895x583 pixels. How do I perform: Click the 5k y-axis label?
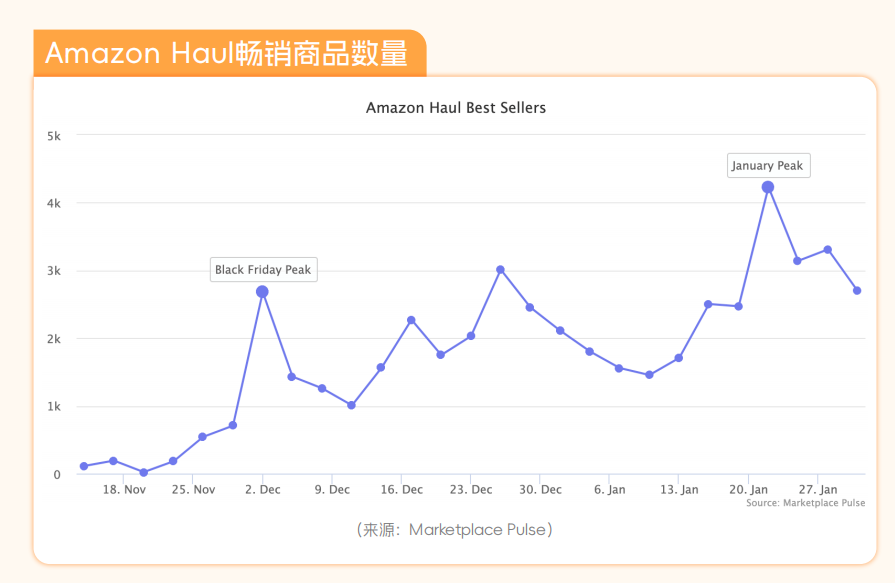tap(54, 136)
